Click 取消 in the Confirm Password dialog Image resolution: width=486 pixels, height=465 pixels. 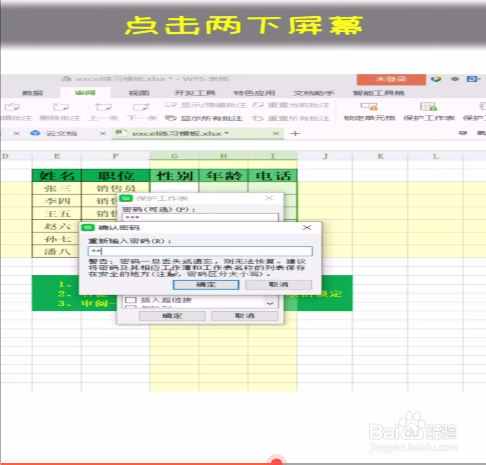click(x=278, y=285)
